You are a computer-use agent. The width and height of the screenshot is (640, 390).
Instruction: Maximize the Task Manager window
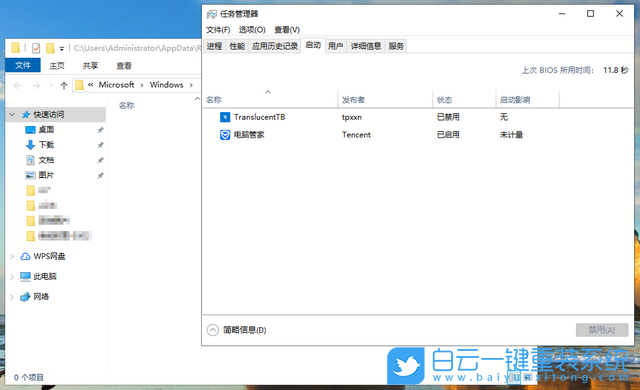click(590, 14)
